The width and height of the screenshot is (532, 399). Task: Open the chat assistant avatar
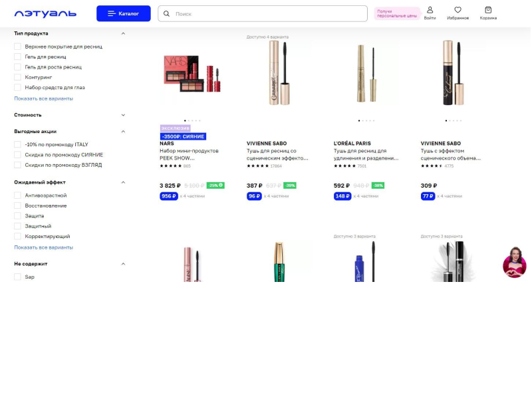pos(514,262)
